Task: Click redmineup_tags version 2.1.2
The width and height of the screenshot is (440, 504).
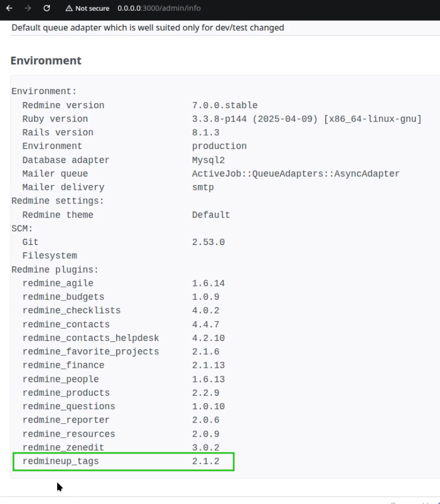Action: pos(206,461)
